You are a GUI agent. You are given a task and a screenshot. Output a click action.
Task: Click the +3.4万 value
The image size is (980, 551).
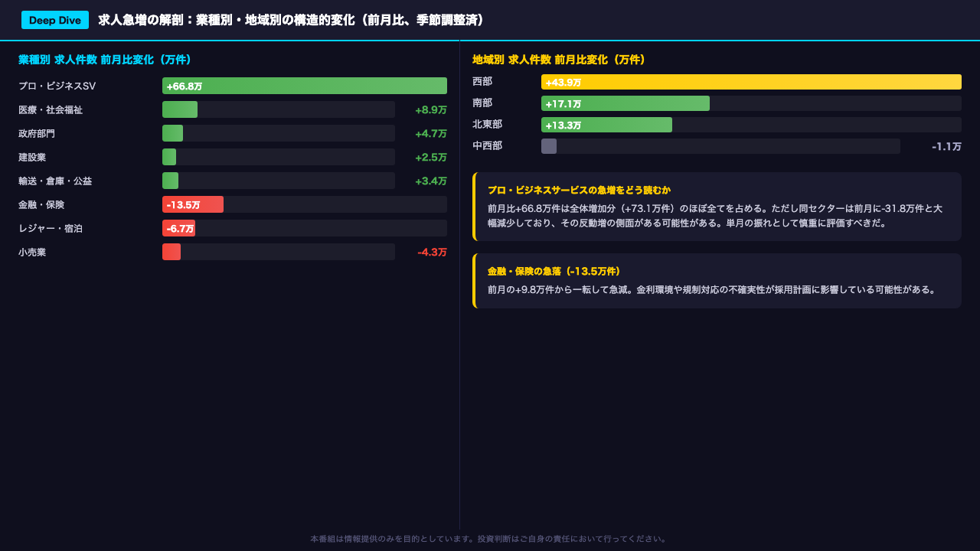point(431,181)
